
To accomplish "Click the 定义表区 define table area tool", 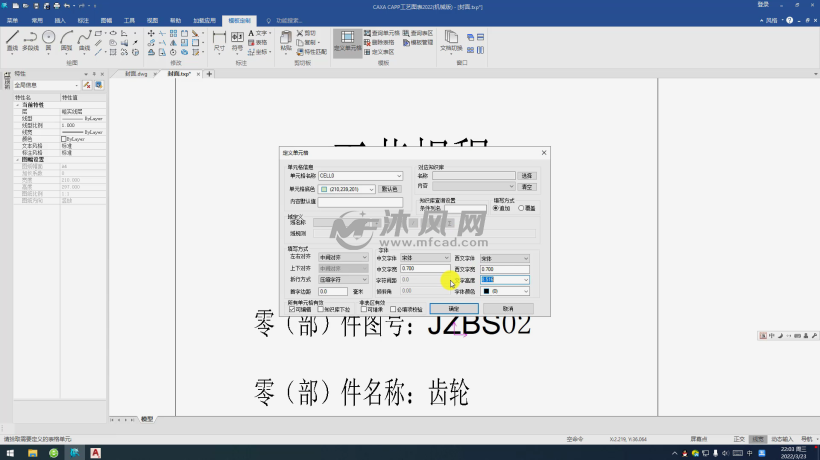I will (379, 52).
